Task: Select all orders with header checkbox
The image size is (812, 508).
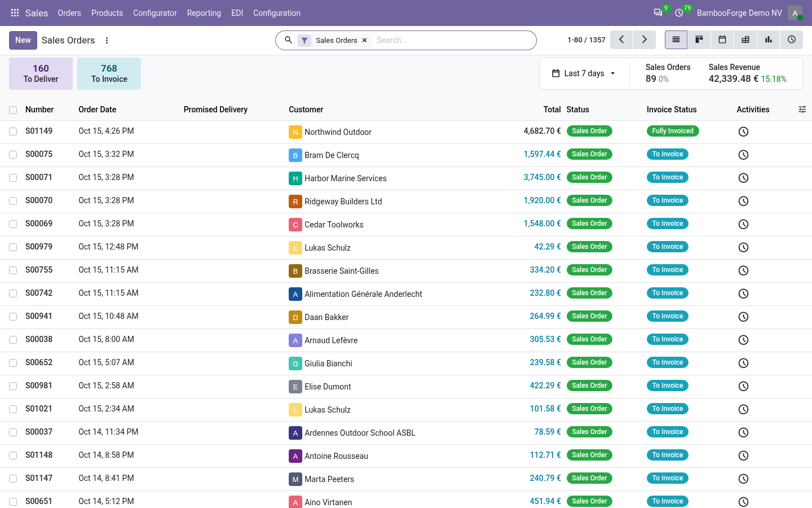Action: coord(13,110)
